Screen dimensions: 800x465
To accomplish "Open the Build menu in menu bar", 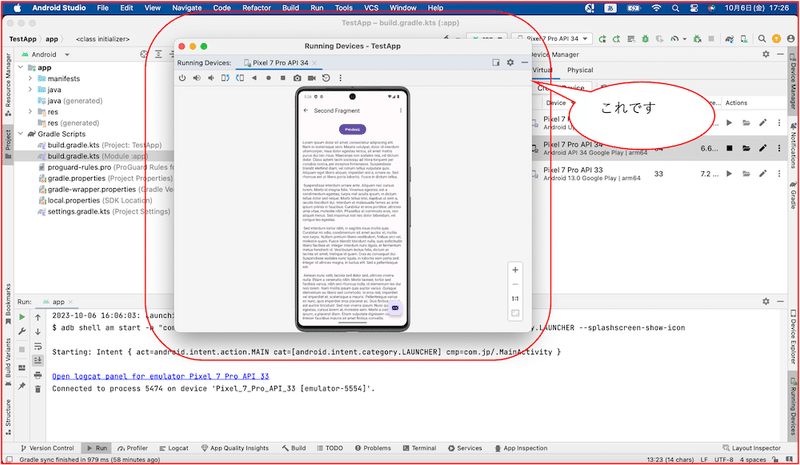I will click(291, 8).
